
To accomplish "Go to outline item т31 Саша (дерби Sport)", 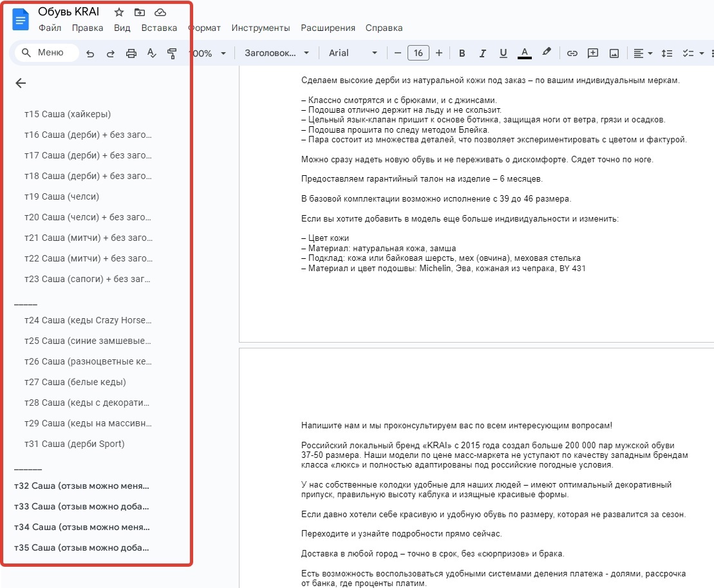I will pos(74,444).
